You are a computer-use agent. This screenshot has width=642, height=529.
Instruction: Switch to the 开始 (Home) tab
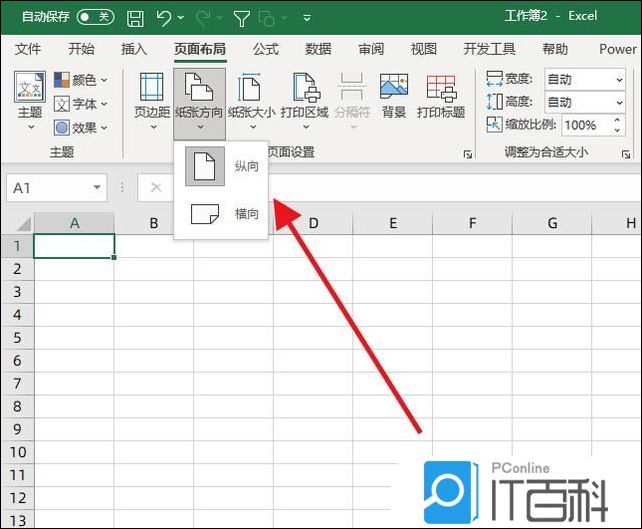[81, 49]
